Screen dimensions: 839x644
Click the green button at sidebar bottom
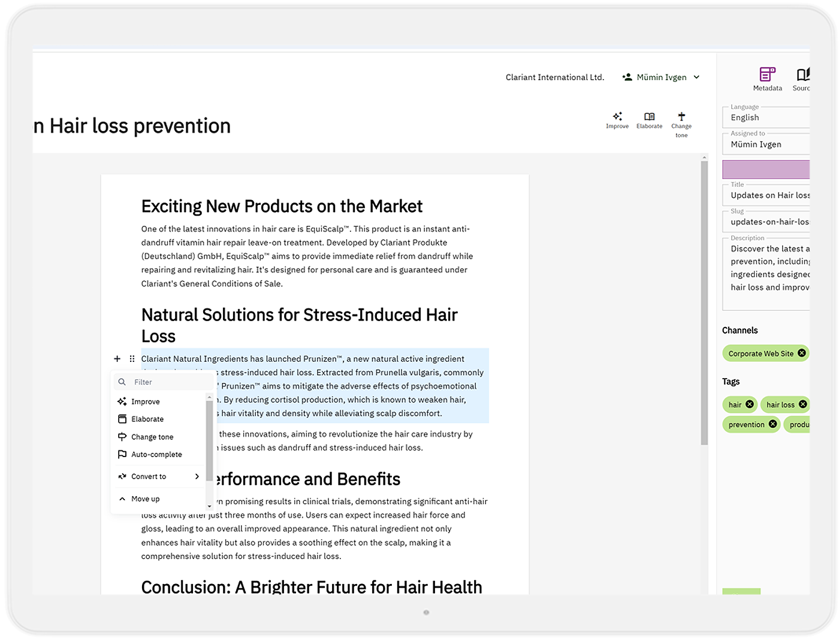pos(741,591)
